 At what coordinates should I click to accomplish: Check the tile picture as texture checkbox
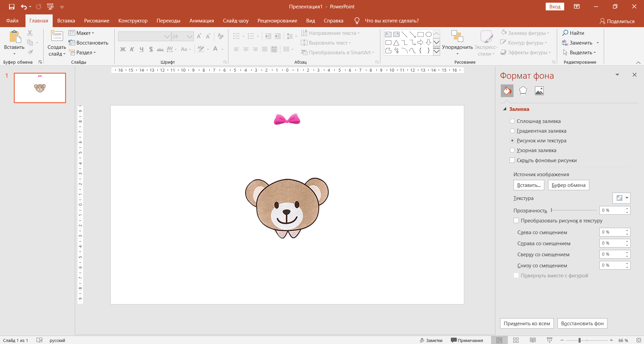(x=516, y=221)
